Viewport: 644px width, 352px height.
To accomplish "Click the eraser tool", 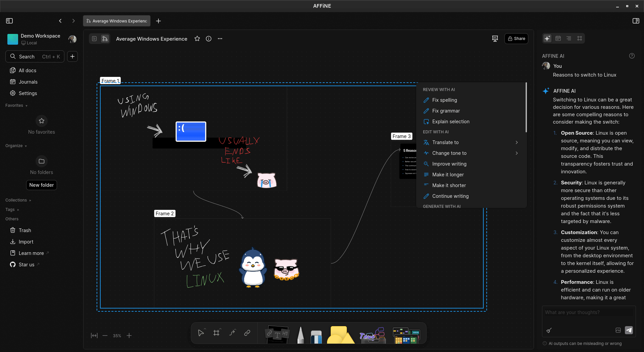I will click(316, 336).
